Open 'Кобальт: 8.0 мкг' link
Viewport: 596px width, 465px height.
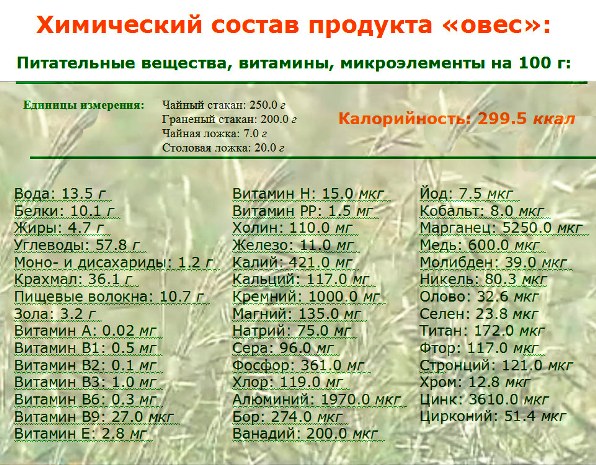482,211
